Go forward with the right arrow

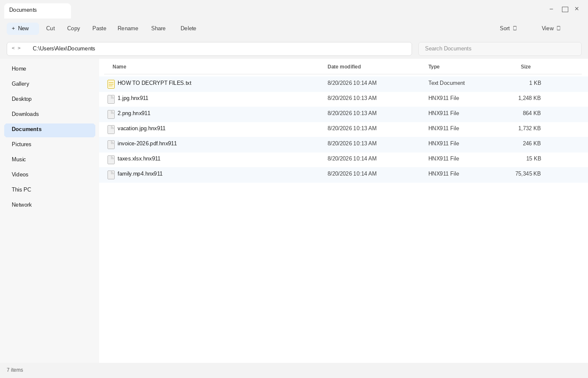pos(19,48)
